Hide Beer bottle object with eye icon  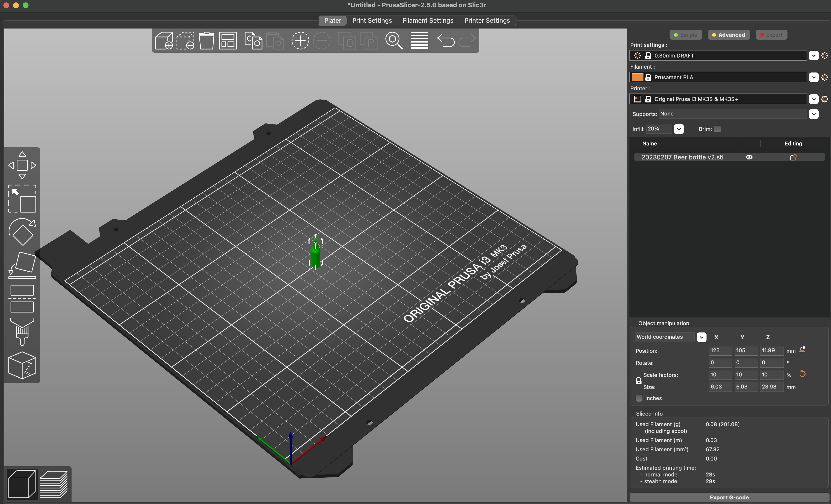pos(749,157)
